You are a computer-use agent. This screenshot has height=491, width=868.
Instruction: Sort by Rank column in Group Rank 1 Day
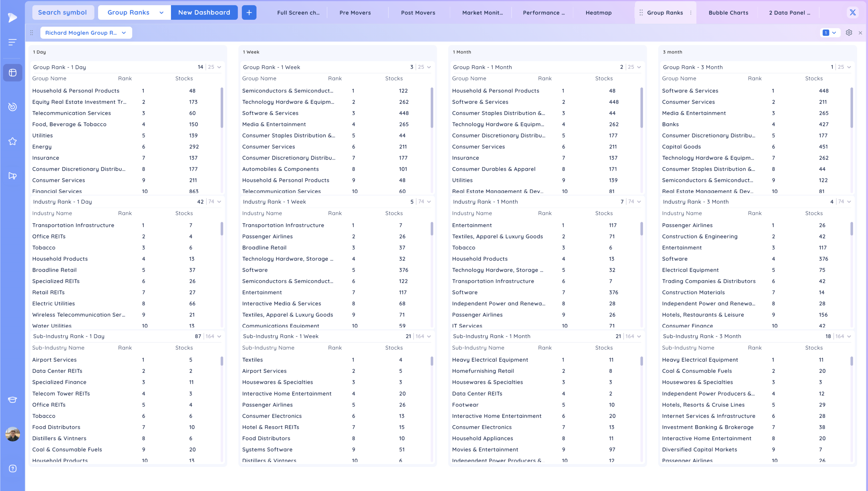pyautogui.click(x=125, y=79)
